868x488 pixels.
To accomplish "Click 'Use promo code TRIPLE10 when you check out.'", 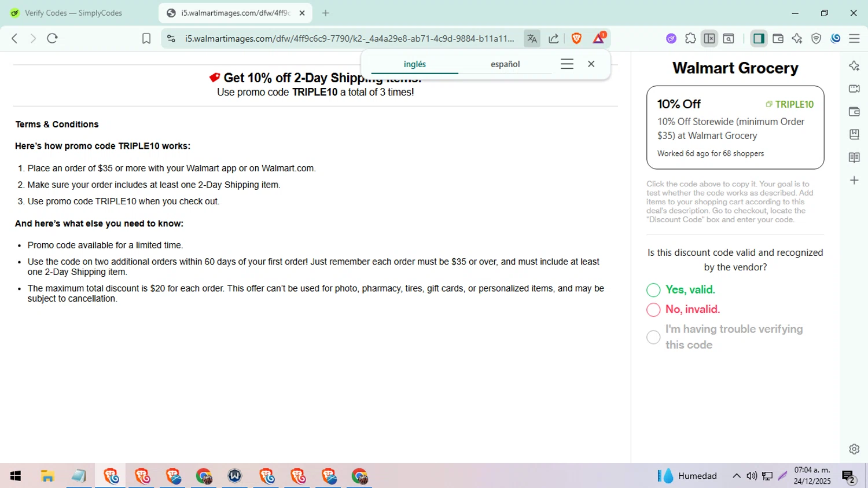I will point(123,201).
